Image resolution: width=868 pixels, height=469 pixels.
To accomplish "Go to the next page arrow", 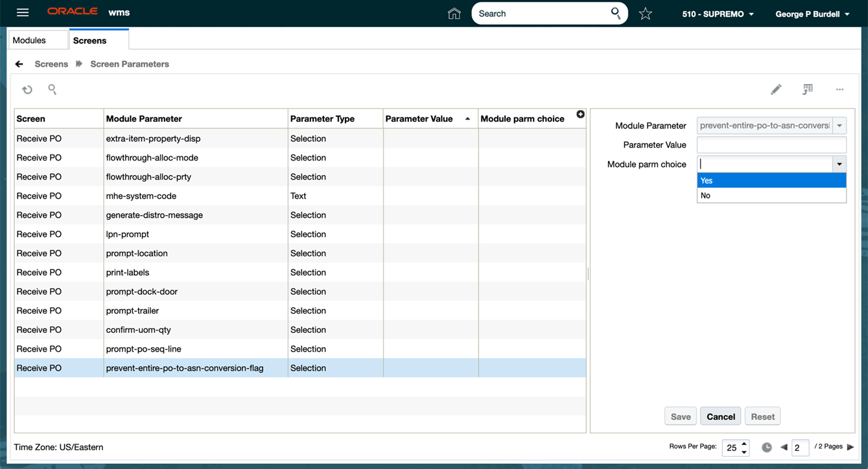I will (850, 447).
